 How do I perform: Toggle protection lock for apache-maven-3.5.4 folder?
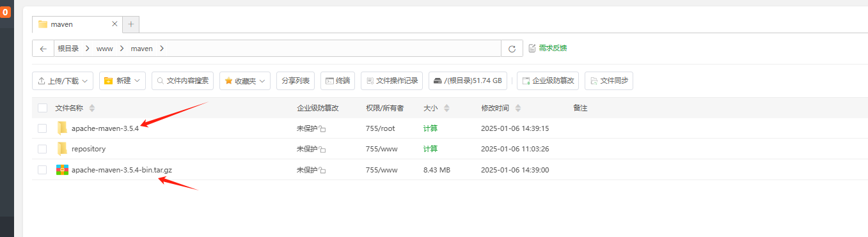point(322,129)
